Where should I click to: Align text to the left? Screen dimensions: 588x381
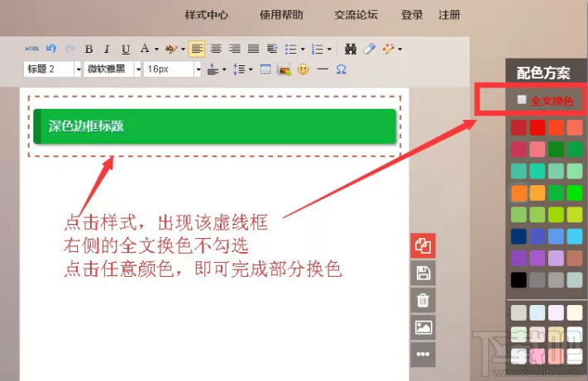click(x=197, y=49)
